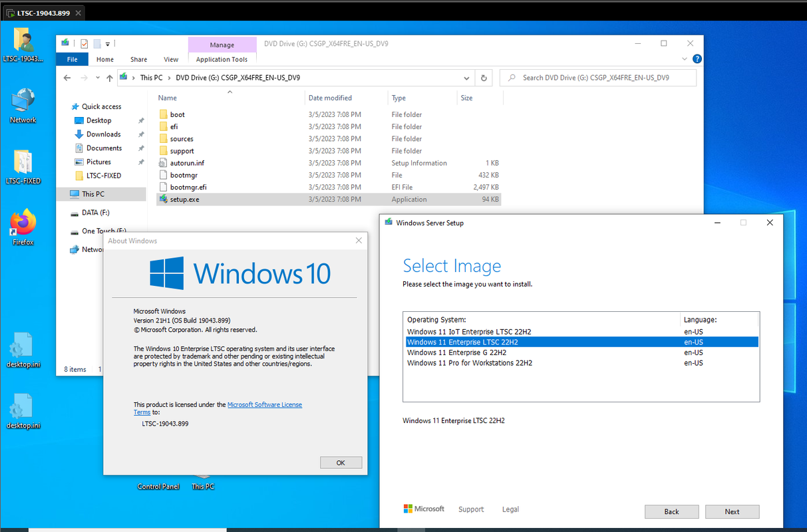The image size is (807, 532).
Task: Click the This PC icon in navigation pane
Action: (x=75, y=194)
